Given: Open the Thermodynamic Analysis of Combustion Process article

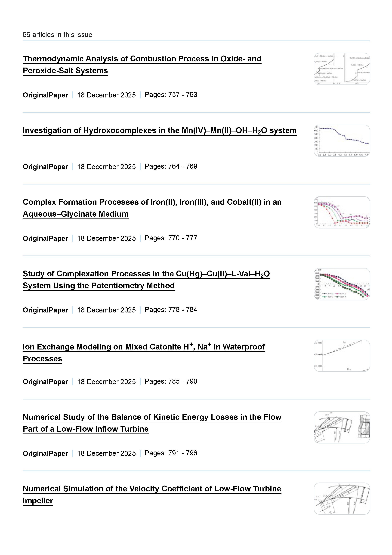Looking at the screenshot, I should point(142,59).
